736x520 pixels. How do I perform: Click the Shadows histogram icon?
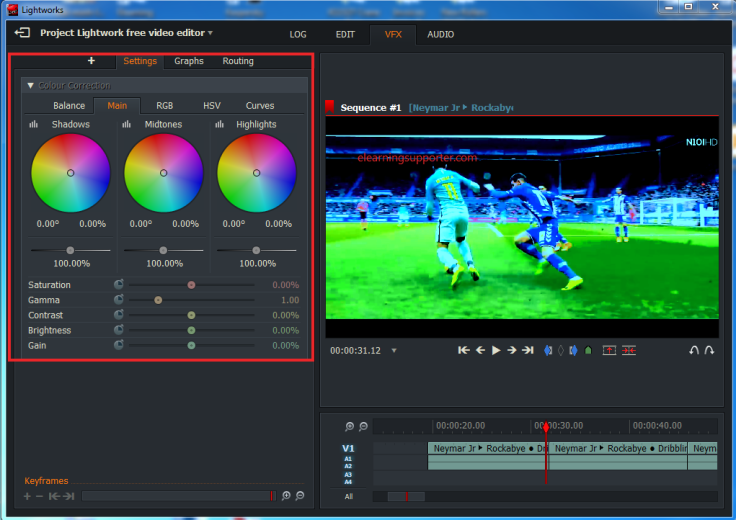click(x=33, y=124)
